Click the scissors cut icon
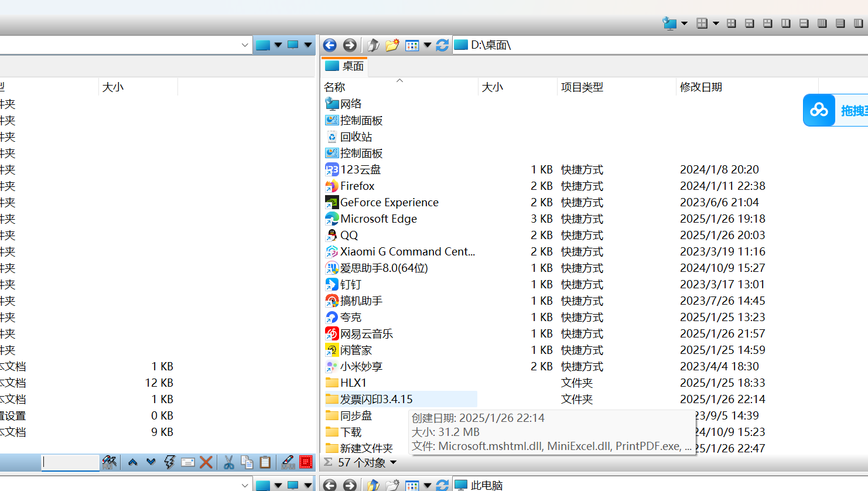Image resolution: width=868 pixels, height=491 pixels. click(229, 462)
